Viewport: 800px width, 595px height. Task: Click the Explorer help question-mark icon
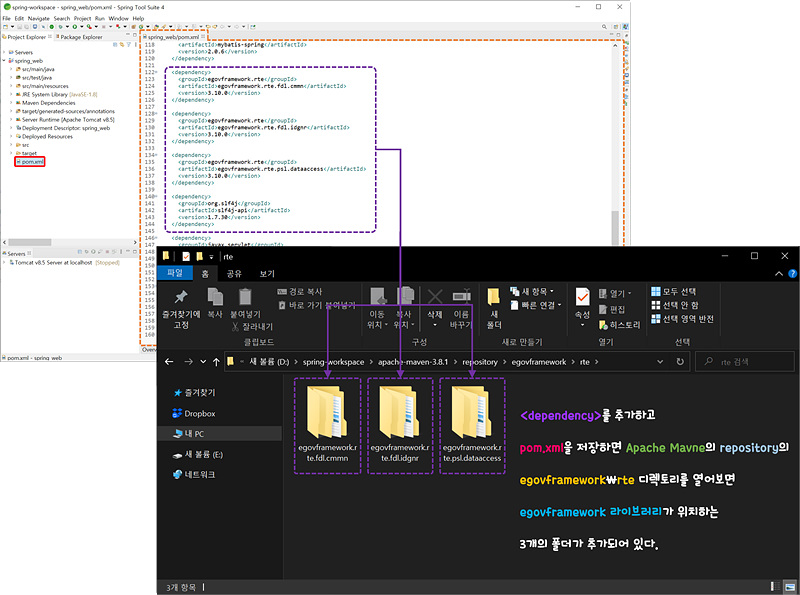pyautogui.click(x=792, y=274)
